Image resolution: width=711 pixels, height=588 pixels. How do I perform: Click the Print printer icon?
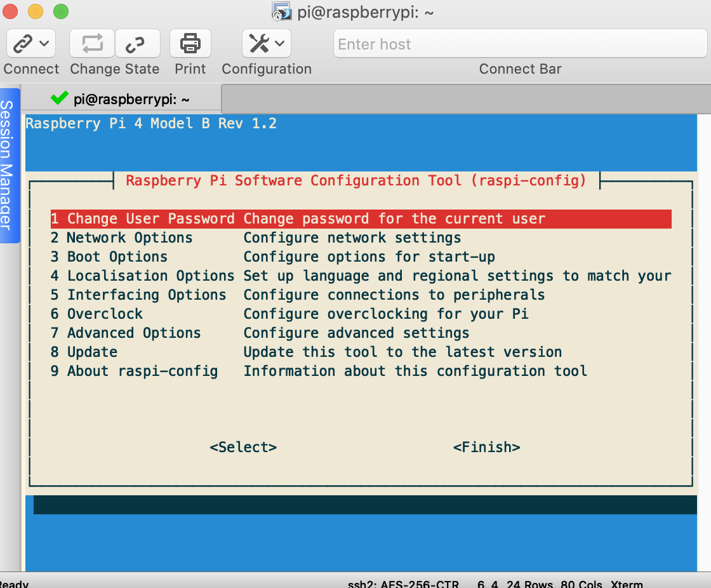190,44
